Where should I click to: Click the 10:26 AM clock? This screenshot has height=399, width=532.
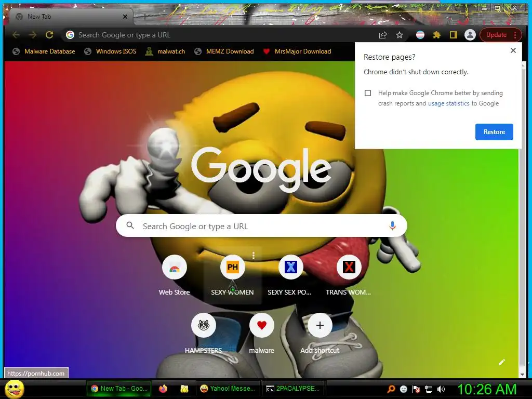coord(486,389)
